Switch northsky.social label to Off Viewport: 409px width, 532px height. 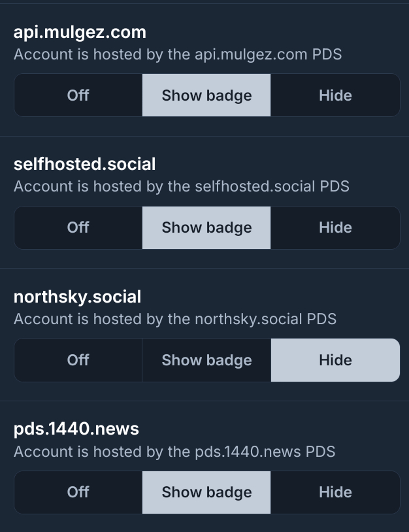pos(78,360)
